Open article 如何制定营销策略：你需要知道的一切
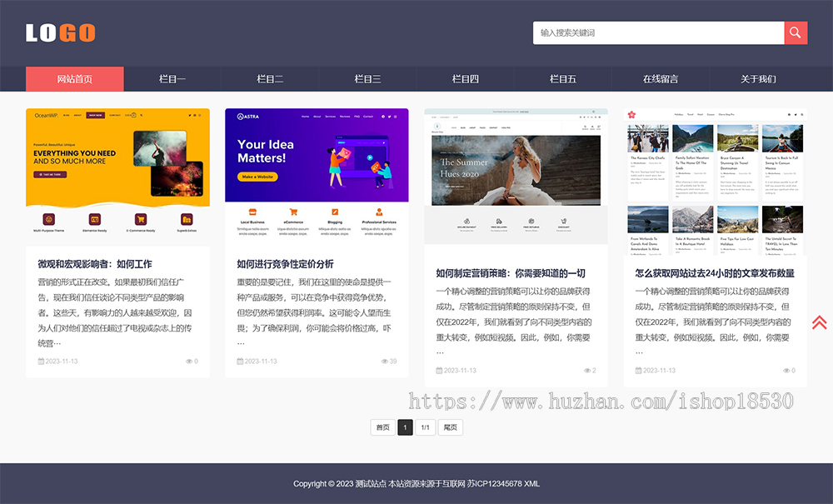The width and height of the screenshot is (833, 504). [x=511, y=273]
